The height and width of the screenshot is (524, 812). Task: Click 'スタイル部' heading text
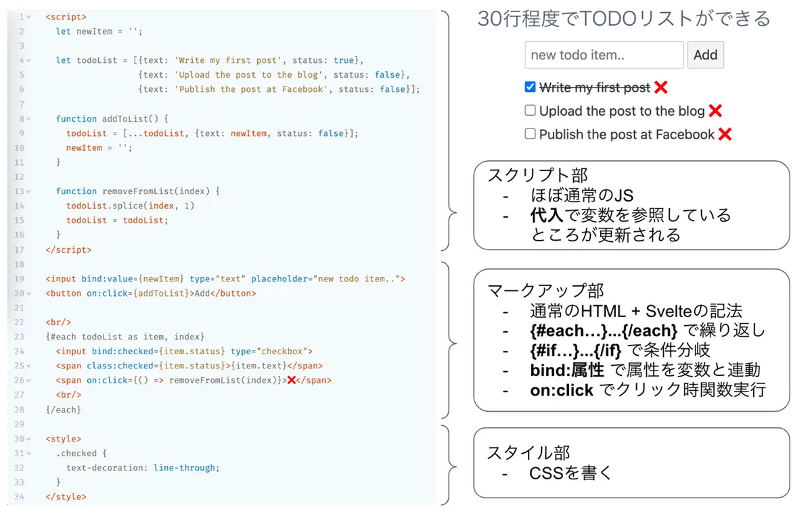coord(529,452)
